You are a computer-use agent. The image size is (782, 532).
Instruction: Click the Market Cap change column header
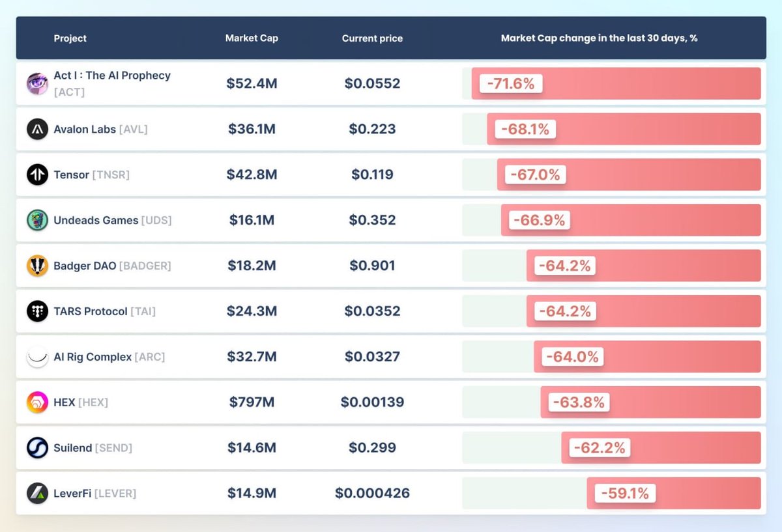pos(599,38)
